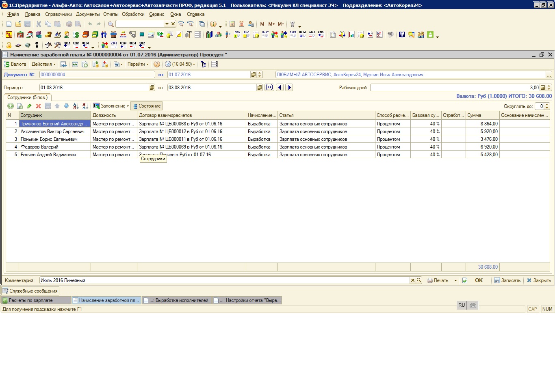Click the search magnifier icon in main toolbar
Viewport: 555px width, 392px height.
[x=111, y=24]
